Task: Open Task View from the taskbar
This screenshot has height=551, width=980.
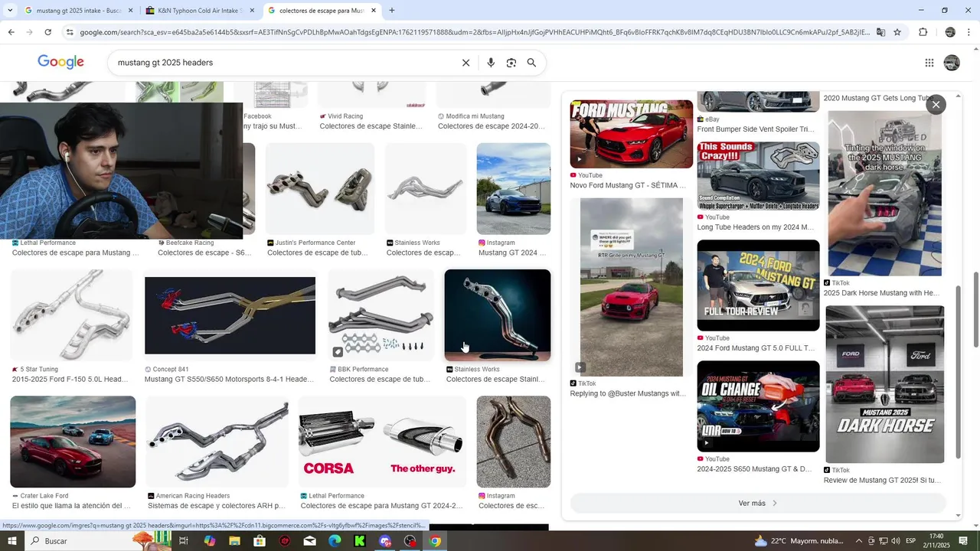Action: 184,541
